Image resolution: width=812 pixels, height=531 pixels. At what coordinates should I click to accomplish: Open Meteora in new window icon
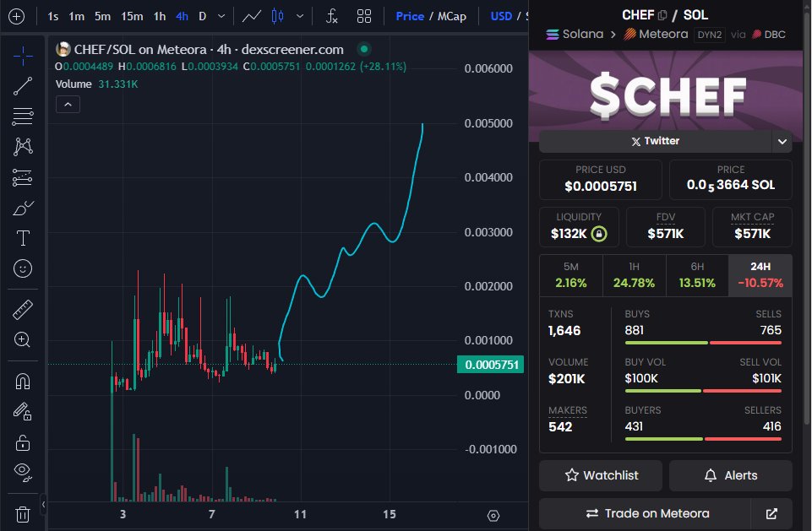tap(771, 513)
